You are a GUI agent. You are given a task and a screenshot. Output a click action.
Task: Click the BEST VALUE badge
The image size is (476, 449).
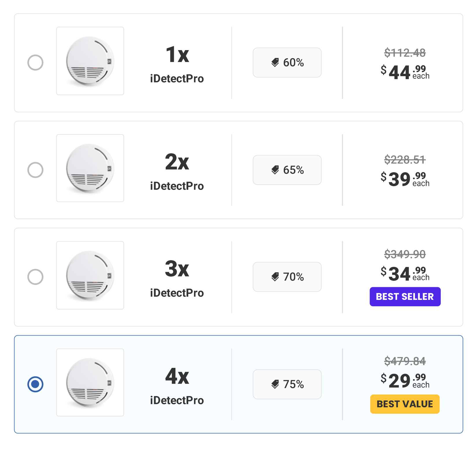click(405, 404)
